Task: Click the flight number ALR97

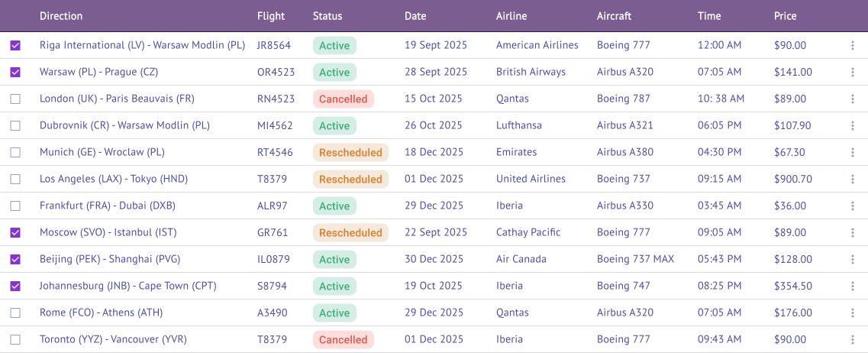Action: point(273,206)
